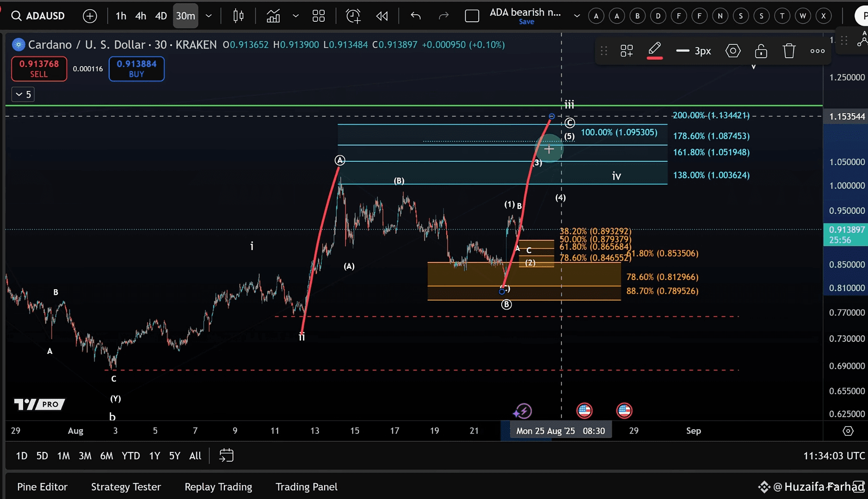Select the 4D timeframe
The width and height of the screenshot is (868, 499).
pyautogui.click(x=160, y=16)
